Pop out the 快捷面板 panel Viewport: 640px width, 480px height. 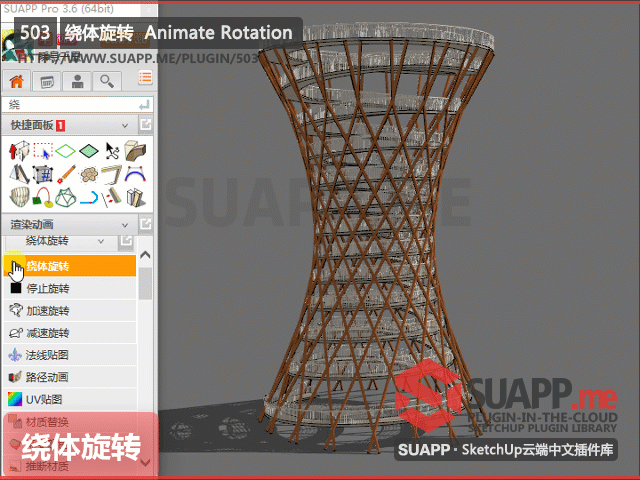(x=145, y=124)
